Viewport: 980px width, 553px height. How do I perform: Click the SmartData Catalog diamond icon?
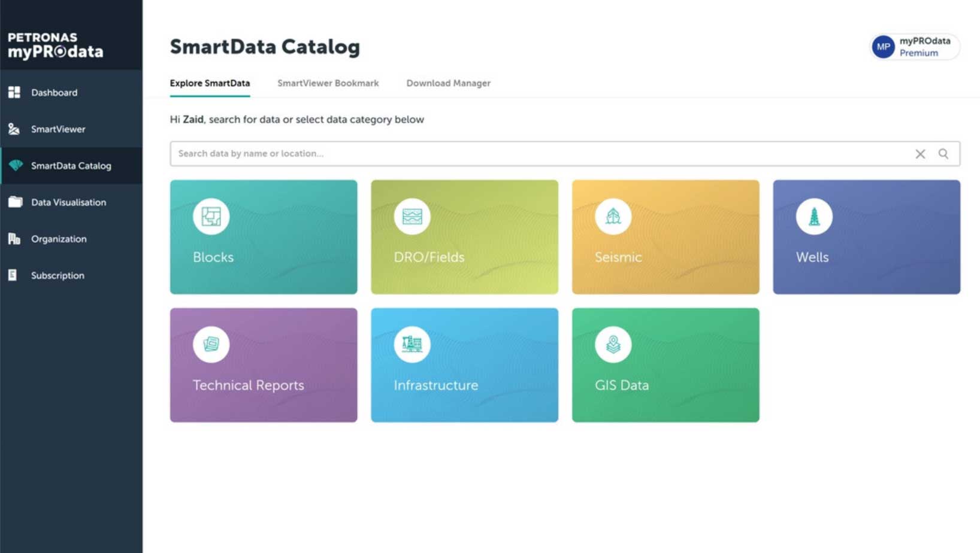click(16, 165)
